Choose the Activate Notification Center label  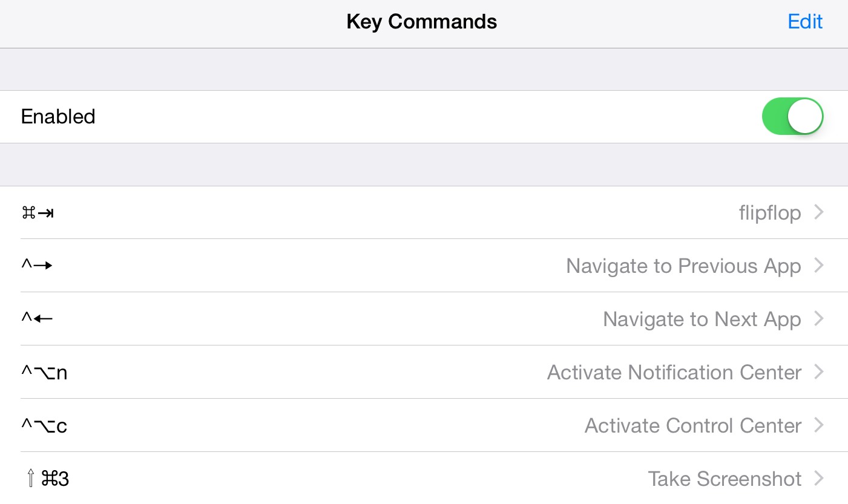click(x=674, y=372)
